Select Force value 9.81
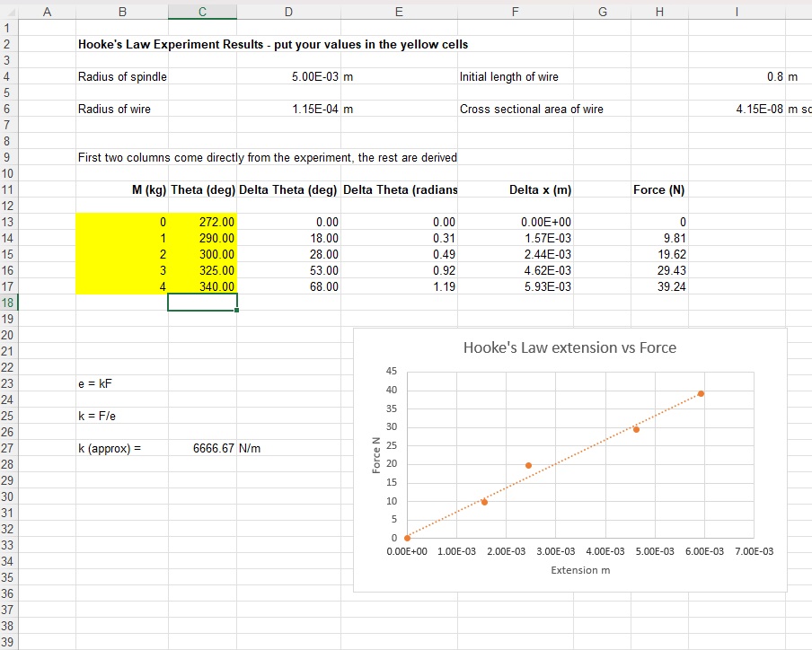This screenshot has height=650, width=812. (x=659, y=238)
